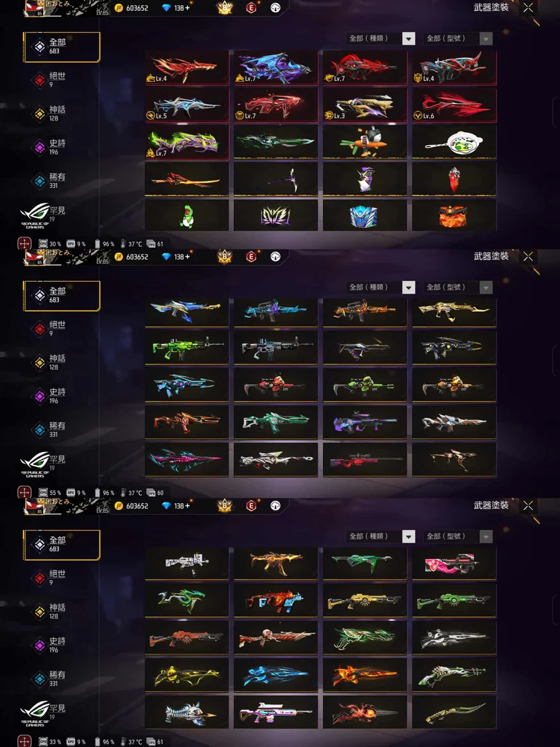Expand 全部（型號） dropdown in topmost screenshot
The width and height of the screenshot is (560, 747).
pos(458,39)
